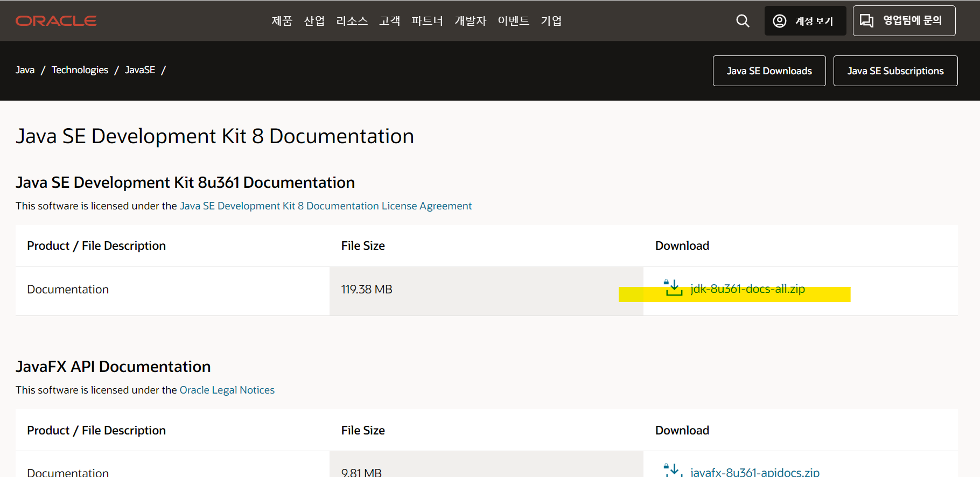Screen dimensions: 980x477
Task: Click Download header in the 8u361 table
Action: pyautogui.click(x=682, y=245)
